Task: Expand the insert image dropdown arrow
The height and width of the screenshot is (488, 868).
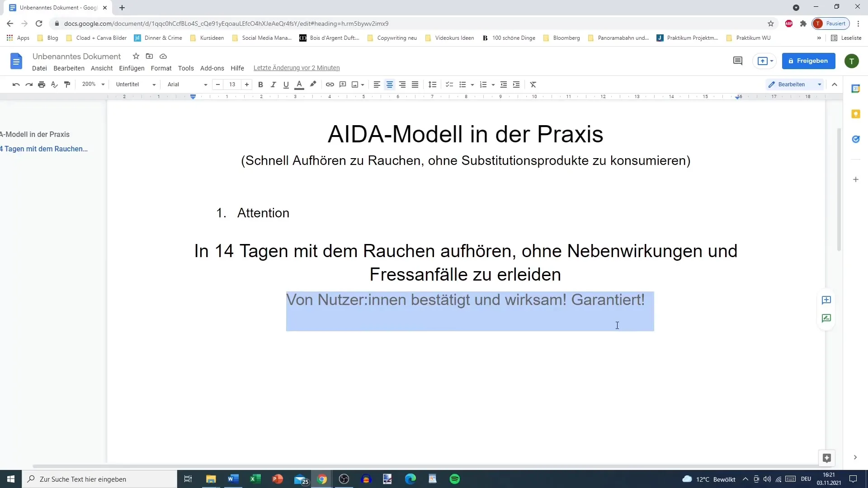Action: 363,85
